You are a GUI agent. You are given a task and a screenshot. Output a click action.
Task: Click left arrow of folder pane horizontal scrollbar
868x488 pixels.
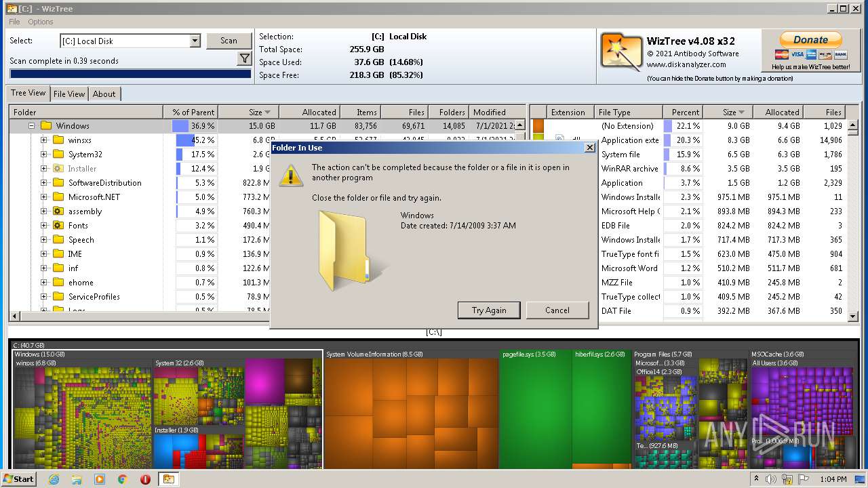click(14, 317)
